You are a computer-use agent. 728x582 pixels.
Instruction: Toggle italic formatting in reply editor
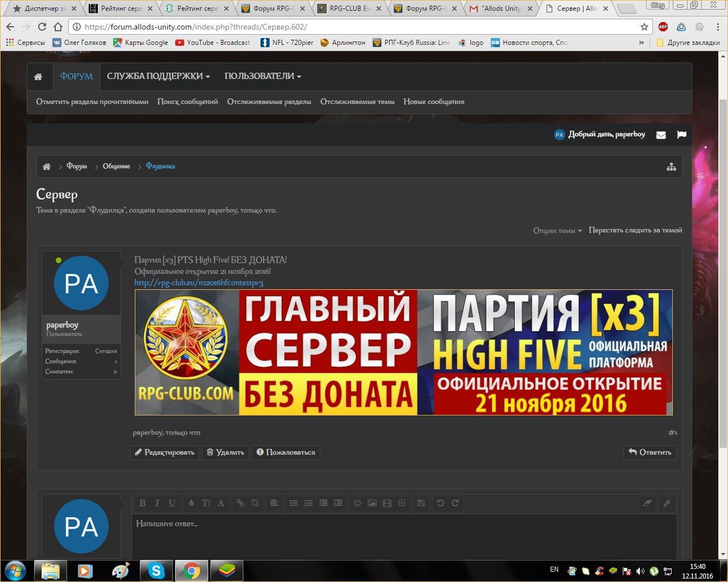click(x=157, y=503)
